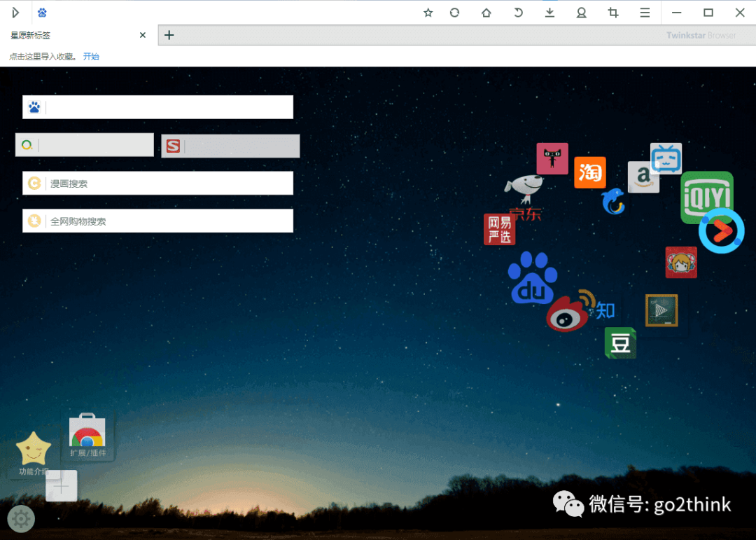Open the Taobao 淘 shortcut

590,172
